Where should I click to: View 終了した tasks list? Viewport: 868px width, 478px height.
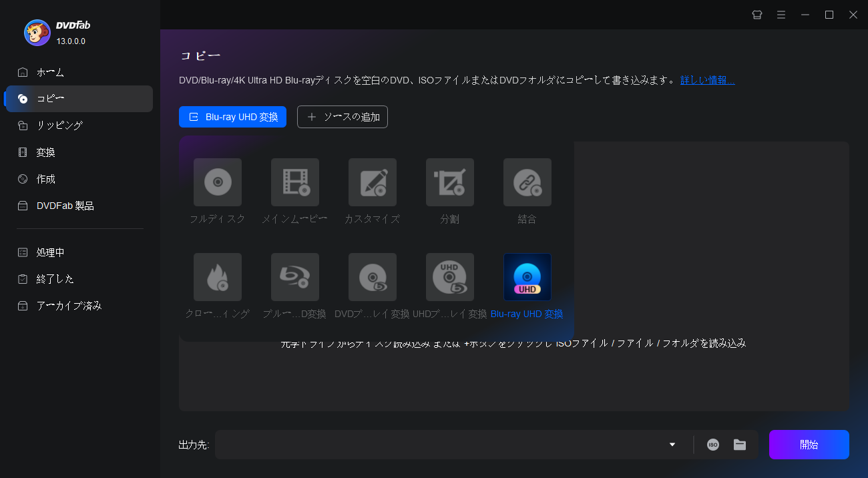pos(79,279)
